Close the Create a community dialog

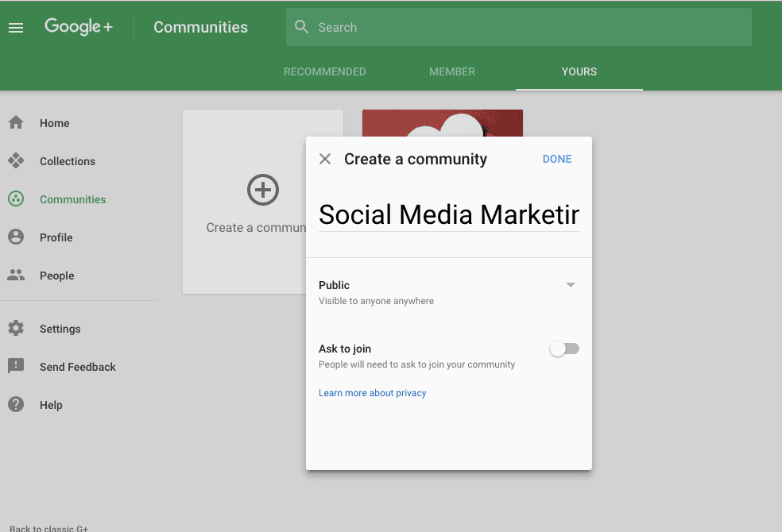[x=325, y=159]
